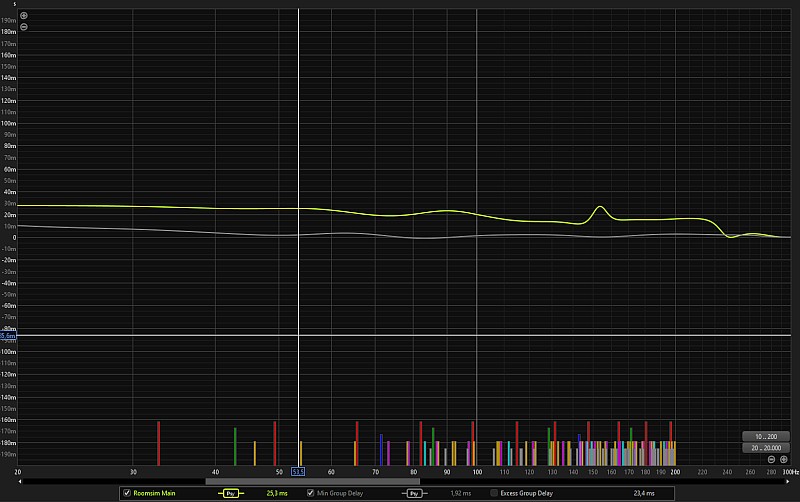Set frequency range to 10 .. 200
The width and height of the screenshot is (800, 502).
tap(766, 437)
